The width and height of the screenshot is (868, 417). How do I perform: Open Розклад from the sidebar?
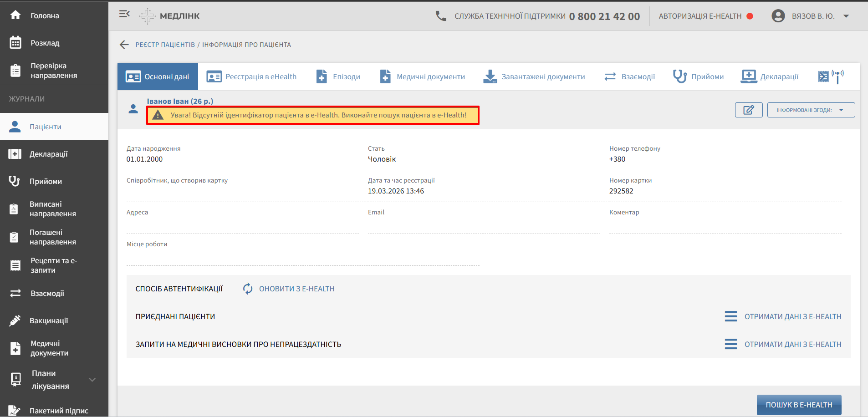click(45, 43)
